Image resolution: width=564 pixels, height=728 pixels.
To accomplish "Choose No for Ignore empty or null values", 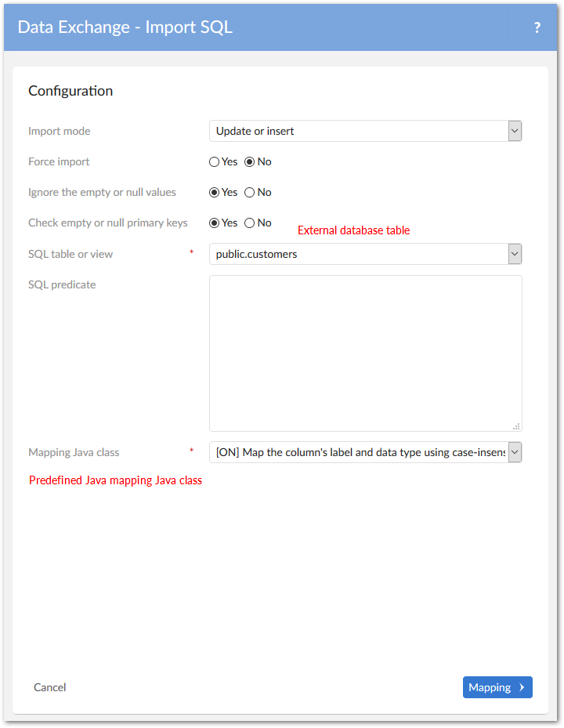I will coord(250,193).
